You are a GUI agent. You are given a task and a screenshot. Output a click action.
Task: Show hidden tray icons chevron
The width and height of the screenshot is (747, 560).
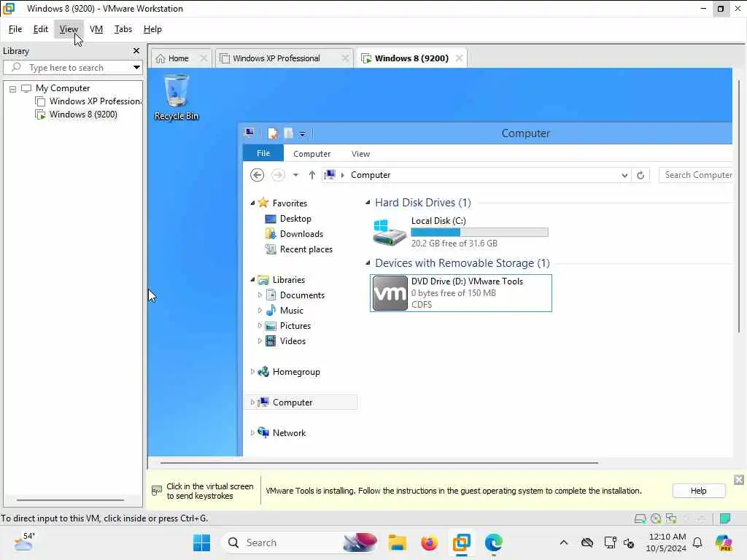coord(564,542)
